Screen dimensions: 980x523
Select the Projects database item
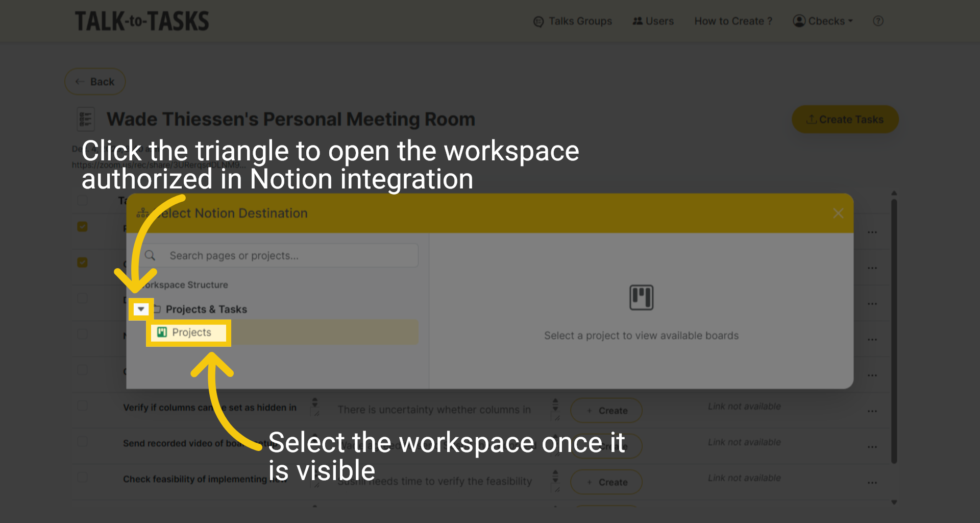[x=284, y=332]
